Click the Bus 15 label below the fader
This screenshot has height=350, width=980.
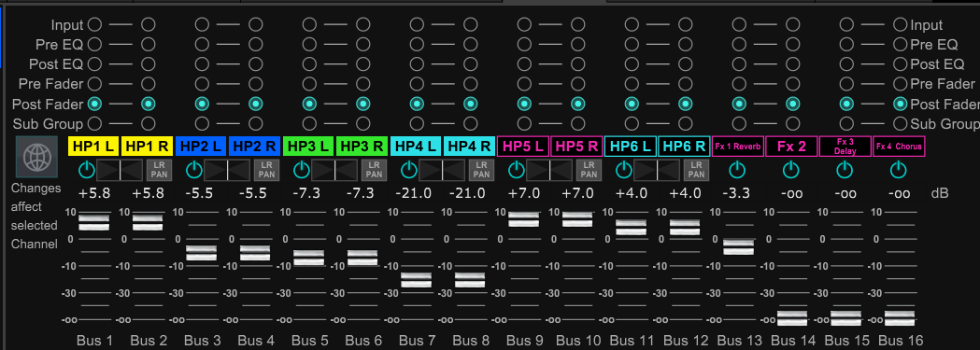846,341
